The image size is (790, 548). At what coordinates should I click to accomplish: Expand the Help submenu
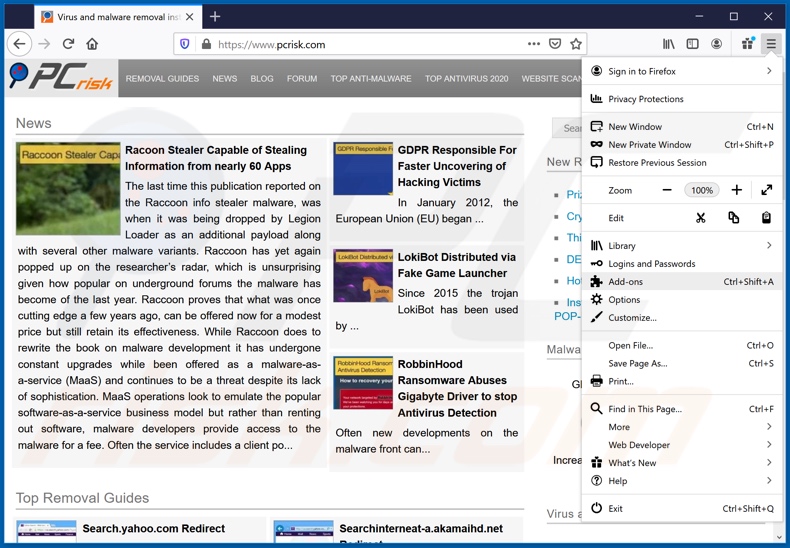tap(682, 481)
